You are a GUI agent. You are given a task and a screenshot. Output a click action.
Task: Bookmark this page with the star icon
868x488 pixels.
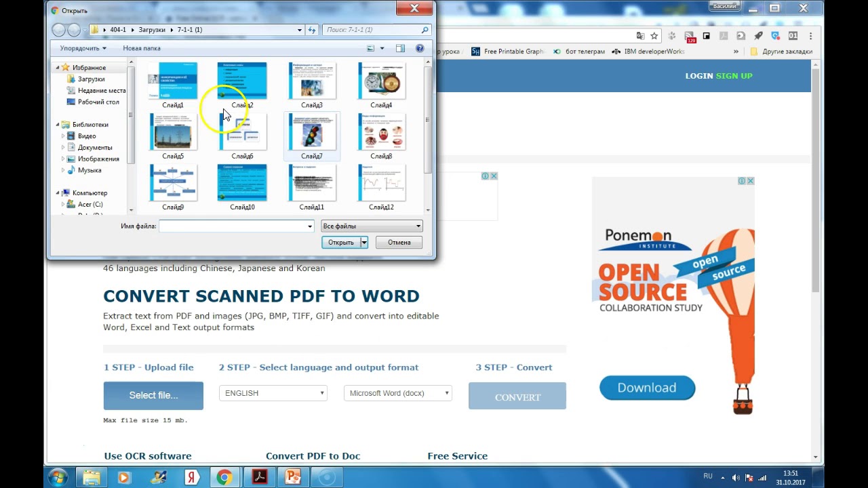coord(654,36)
